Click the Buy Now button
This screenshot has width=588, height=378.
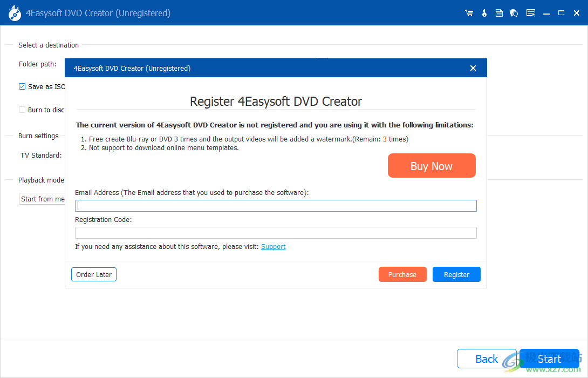coord(432,165)
